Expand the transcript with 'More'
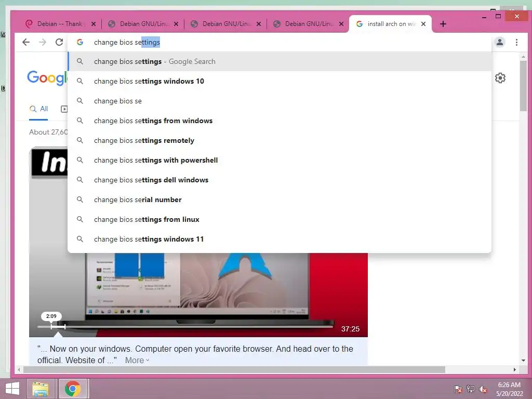 click(137, 361)
